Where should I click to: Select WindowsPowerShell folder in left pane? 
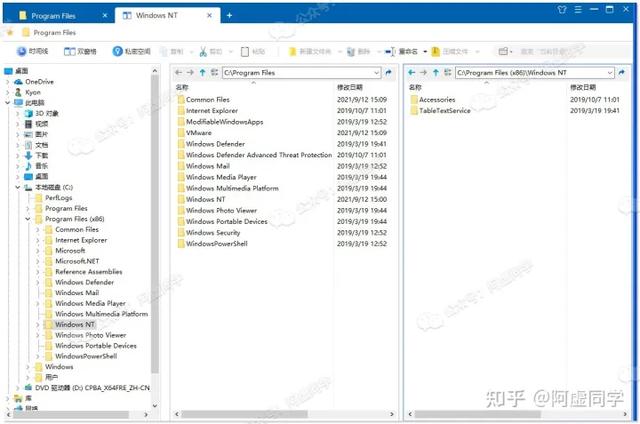(x=213, y=244)
